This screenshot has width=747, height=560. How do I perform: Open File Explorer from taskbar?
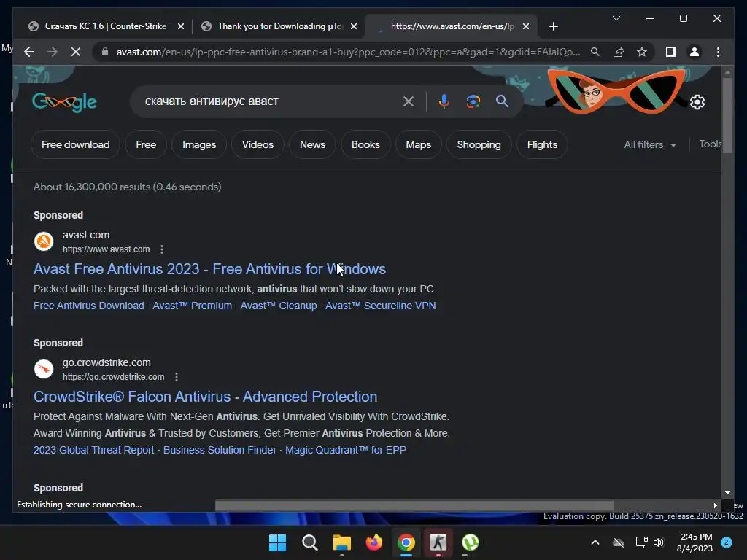click(342, 542)
